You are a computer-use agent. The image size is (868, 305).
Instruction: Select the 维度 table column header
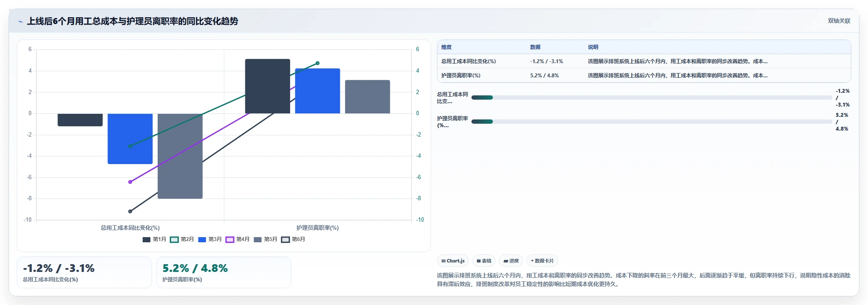coord(446,47)
